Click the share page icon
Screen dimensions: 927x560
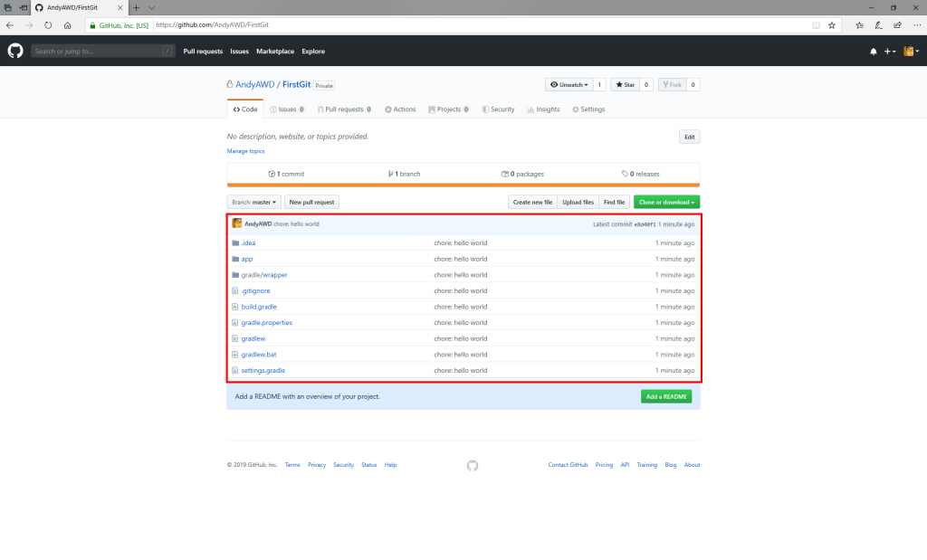(x=897, y=25)
